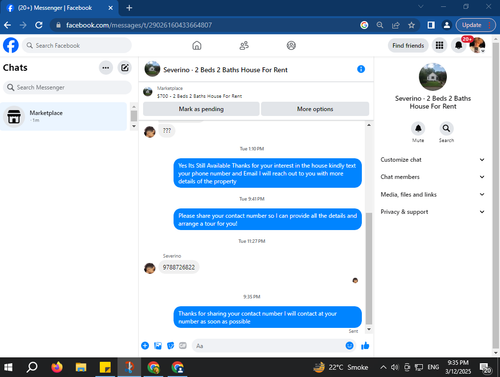Click the Search Messenger input field
The image size is (500, 377).
[67, 87]
